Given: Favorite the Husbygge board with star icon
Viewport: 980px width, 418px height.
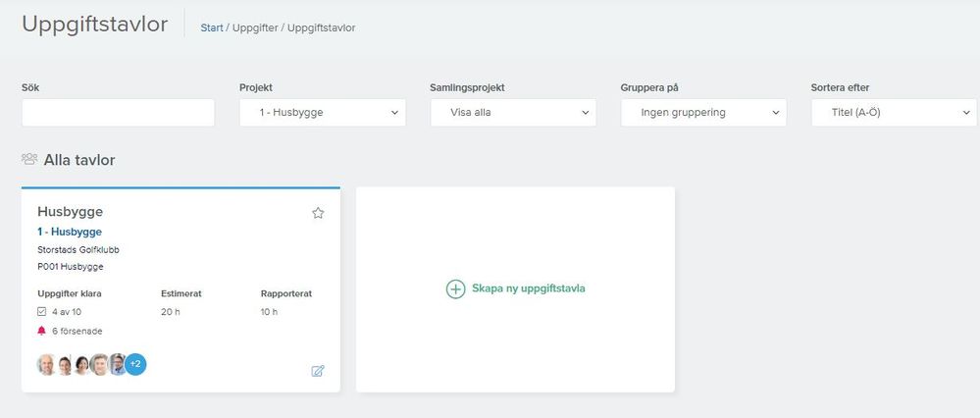Looking at the screenshot, I should [318, 213].
